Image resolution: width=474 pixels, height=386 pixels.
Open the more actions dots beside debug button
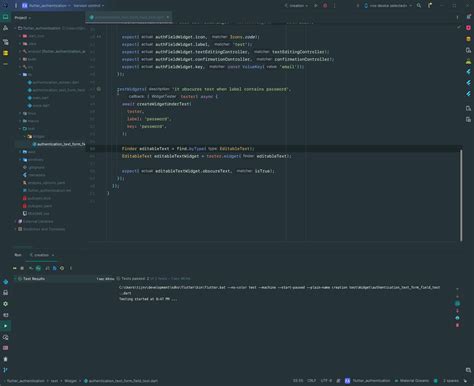(x=335, y=6)
